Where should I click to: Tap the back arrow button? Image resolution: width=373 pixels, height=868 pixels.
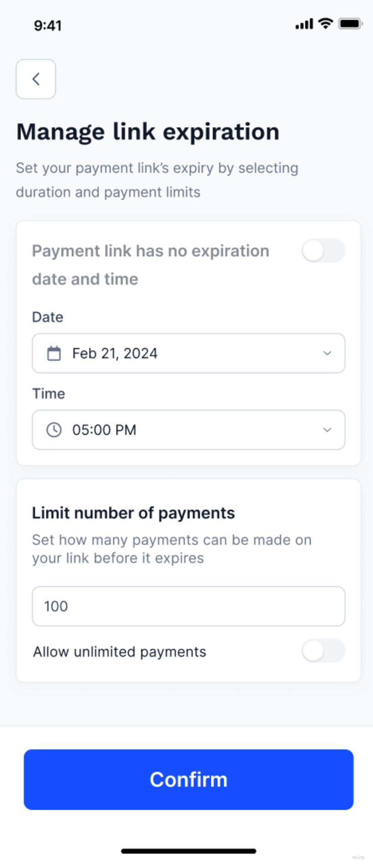[36, 79]
